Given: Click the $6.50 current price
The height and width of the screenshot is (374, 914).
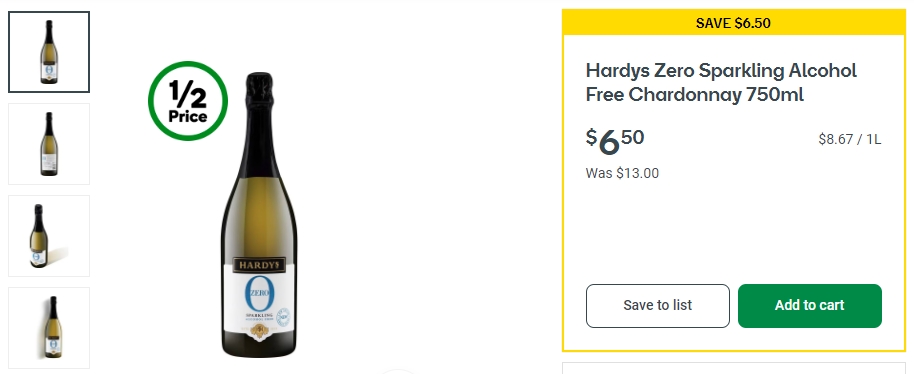Looking at the screenshot, I should click(615, 142).
